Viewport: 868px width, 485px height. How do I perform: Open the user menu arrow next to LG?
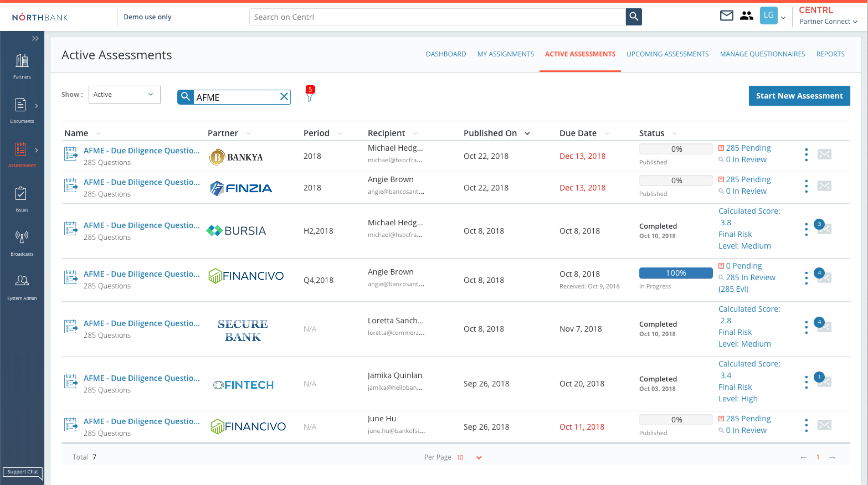point(783,18)
